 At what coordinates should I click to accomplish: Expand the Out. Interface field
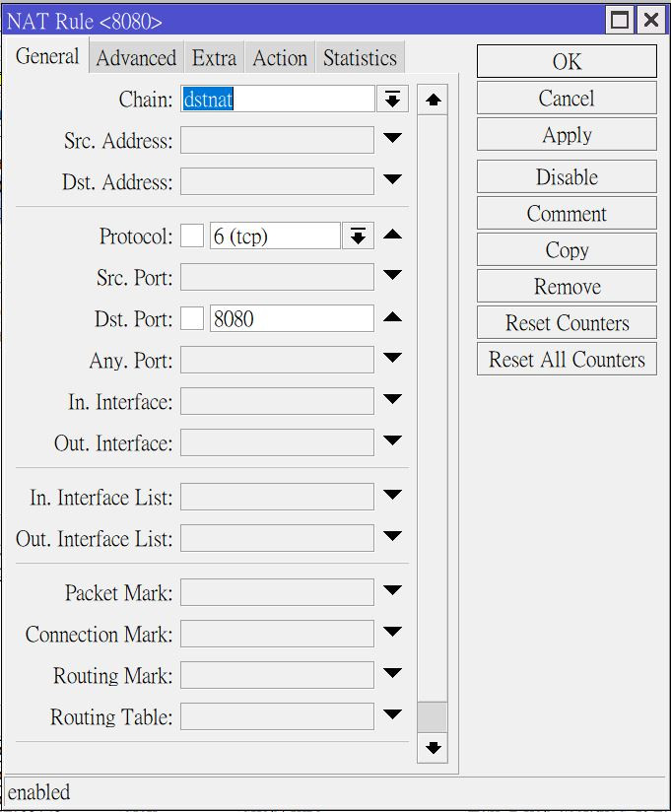click(392, 440)
